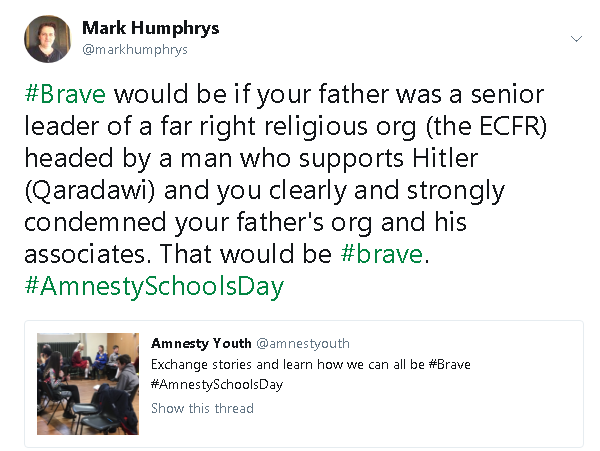
Task: Open the tweet options chevron menu
Action: click(x=577, y=38)
